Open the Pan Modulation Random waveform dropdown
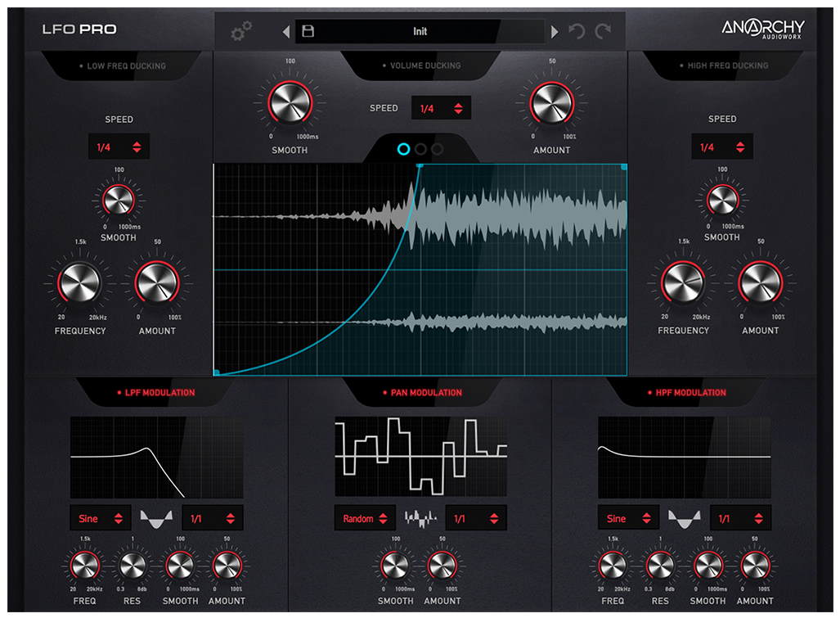This screenshot has width=840, height=618. pyautogui.click(x=365, y=518)
